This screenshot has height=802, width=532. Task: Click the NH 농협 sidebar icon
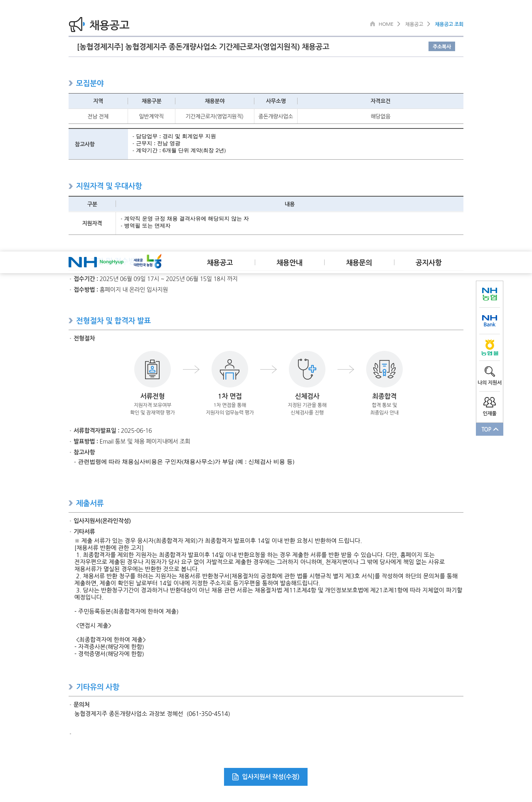[490, 294]
